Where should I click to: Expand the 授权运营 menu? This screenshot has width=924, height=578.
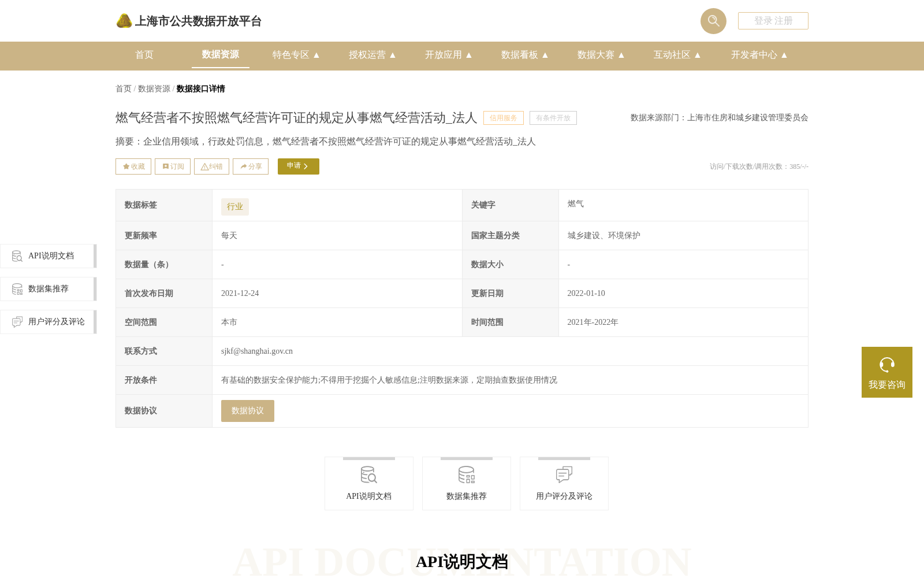click(372, 55)
